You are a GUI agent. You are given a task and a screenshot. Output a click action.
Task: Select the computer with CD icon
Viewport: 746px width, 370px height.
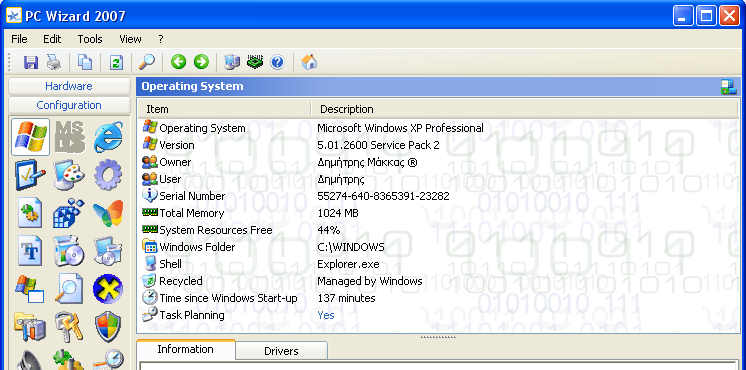(x=108, y=251)
